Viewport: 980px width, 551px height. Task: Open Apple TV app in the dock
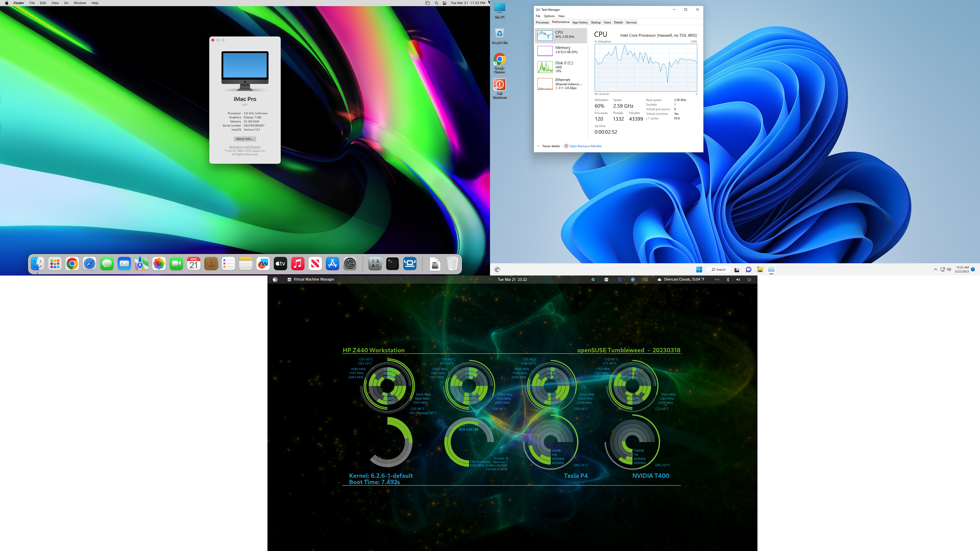tap(280, 264)
